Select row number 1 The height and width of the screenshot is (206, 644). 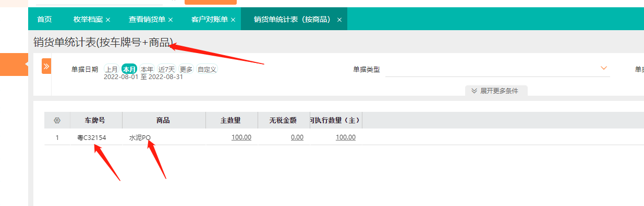[x=57, y=137]
